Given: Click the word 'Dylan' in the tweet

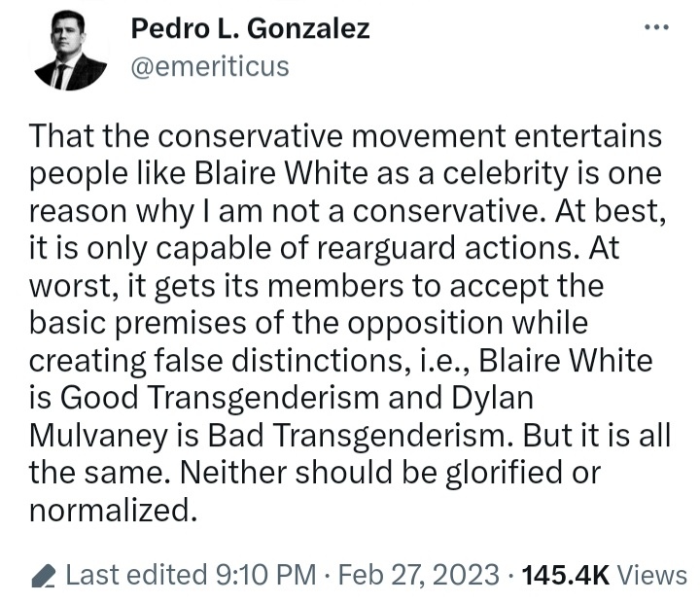Looking at the screenshot, I should click(x=492, y=398).
